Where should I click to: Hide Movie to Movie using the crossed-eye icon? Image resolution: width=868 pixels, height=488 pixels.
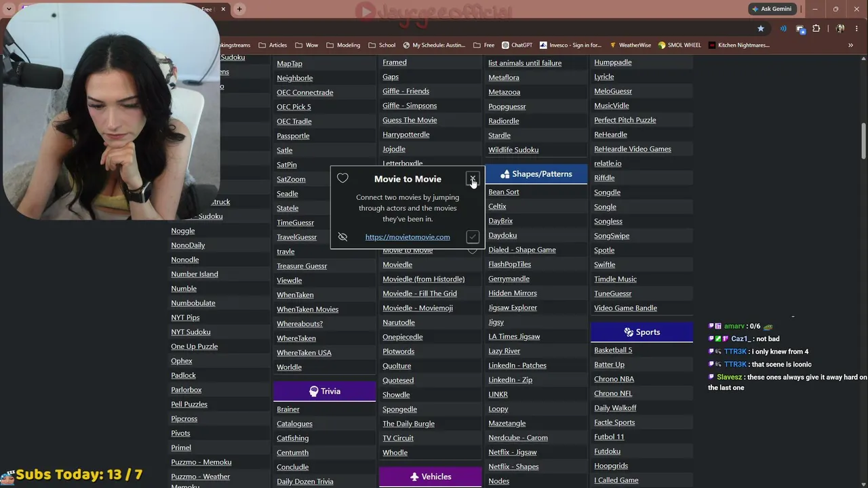coord(342,237)
